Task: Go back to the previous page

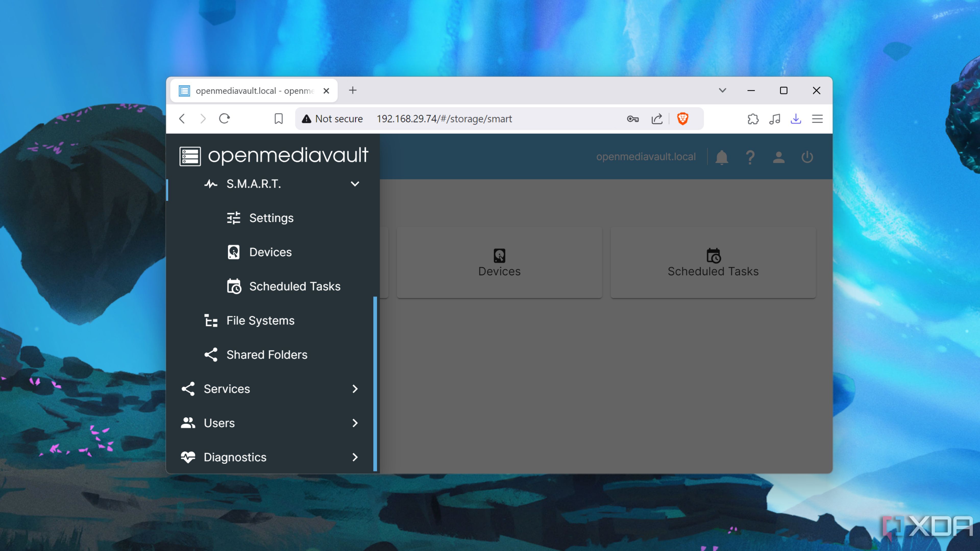Action: coord(182,119)
